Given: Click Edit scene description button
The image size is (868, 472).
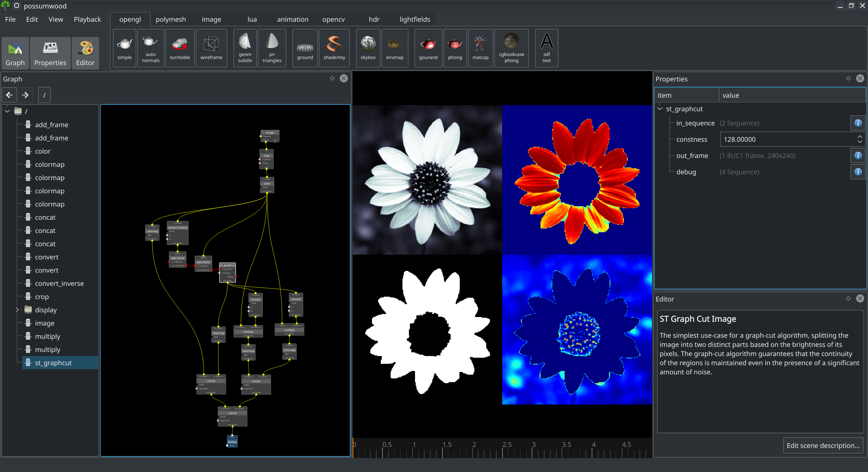Looking at the screenshot, I should tap(823, 446).
